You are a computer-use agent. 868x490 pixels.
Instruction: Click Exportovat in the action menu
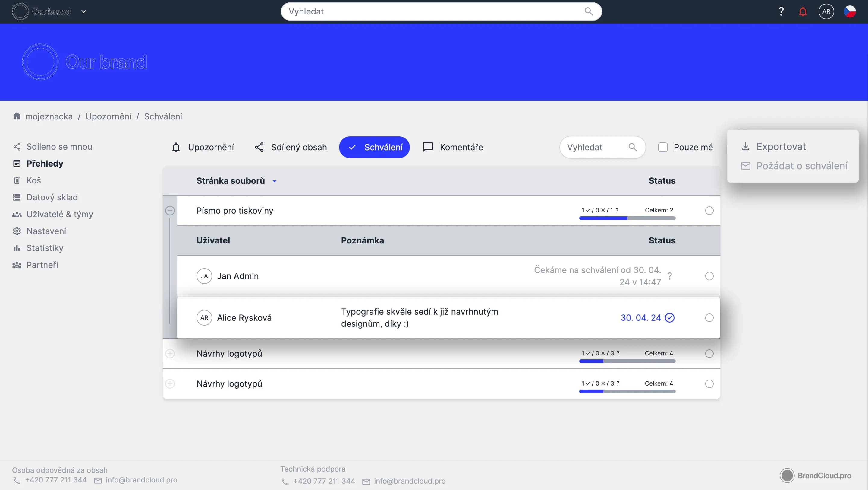click(781, 147)
